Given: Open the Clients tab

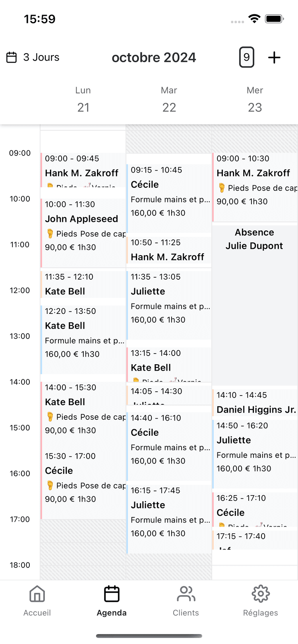Looking at the screenshot, I should click(x=186, y=601).
